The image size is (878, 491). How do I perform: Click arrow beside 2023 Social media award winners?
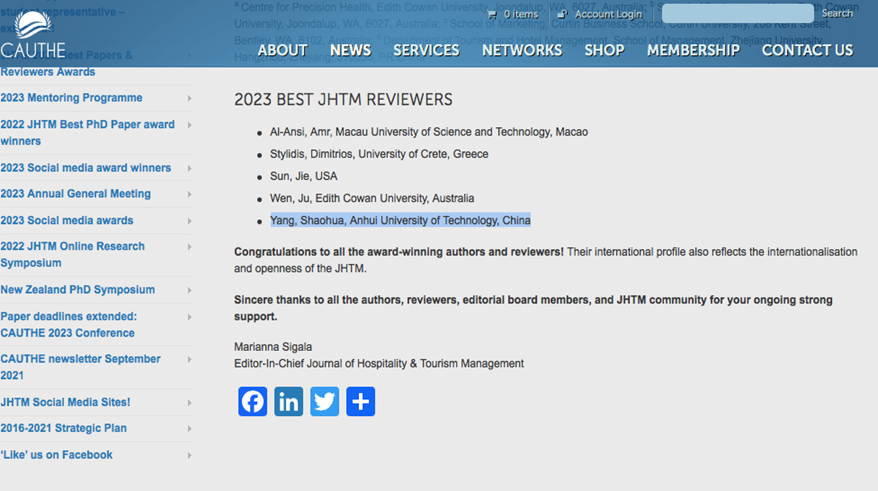[x=189, y=169]
